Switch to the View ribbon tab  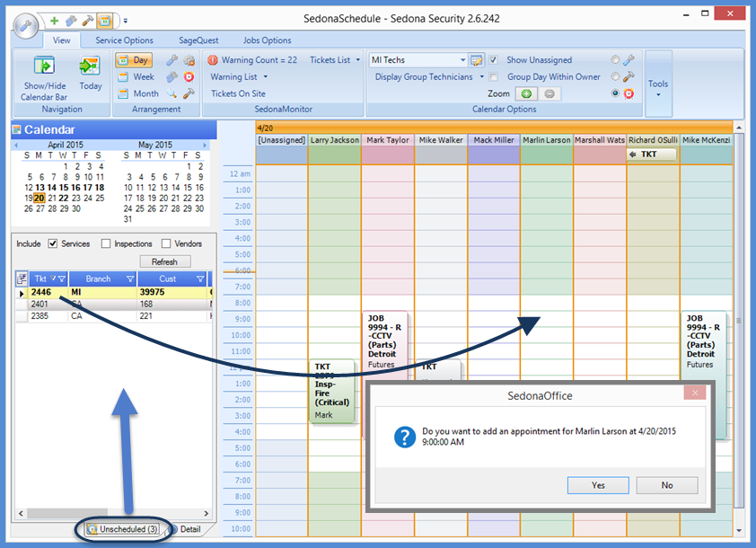click(61, 40)
